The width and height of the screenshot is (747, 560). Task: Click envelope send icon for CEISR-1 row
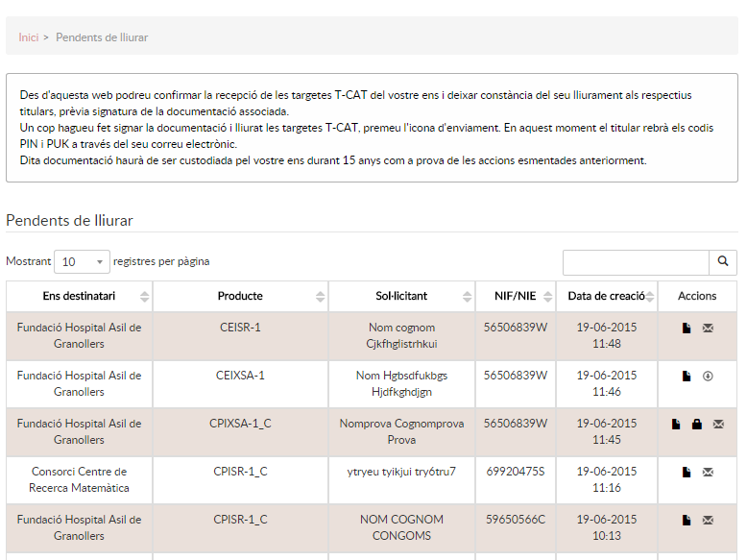[x=708, y=329]
